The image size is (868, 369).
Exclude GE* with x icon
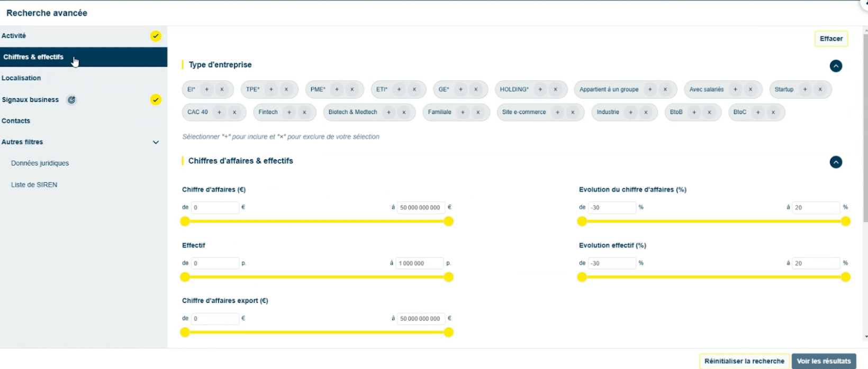click(476, 89)
